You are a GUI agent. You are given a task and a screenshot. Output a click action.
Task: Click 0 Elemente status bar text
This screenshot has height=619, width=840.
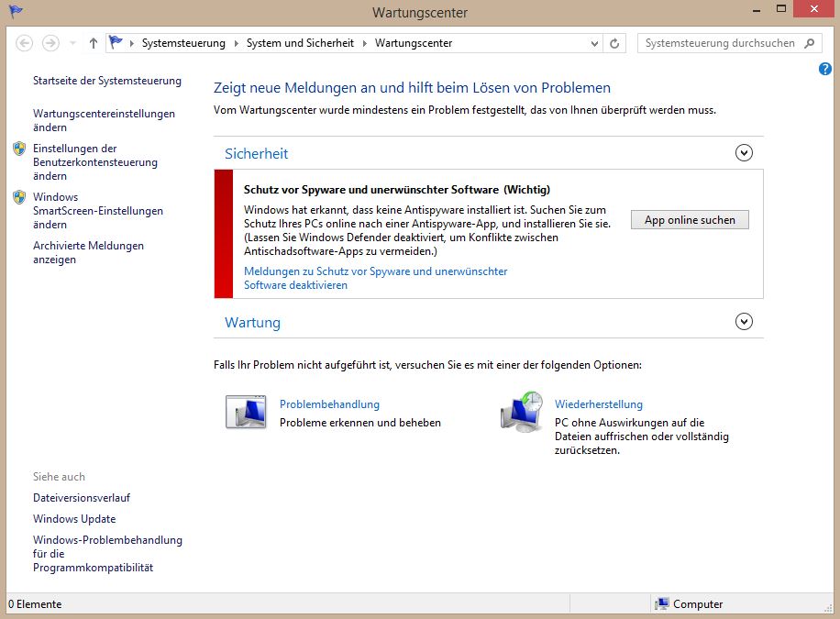click(x=35, y=604)
